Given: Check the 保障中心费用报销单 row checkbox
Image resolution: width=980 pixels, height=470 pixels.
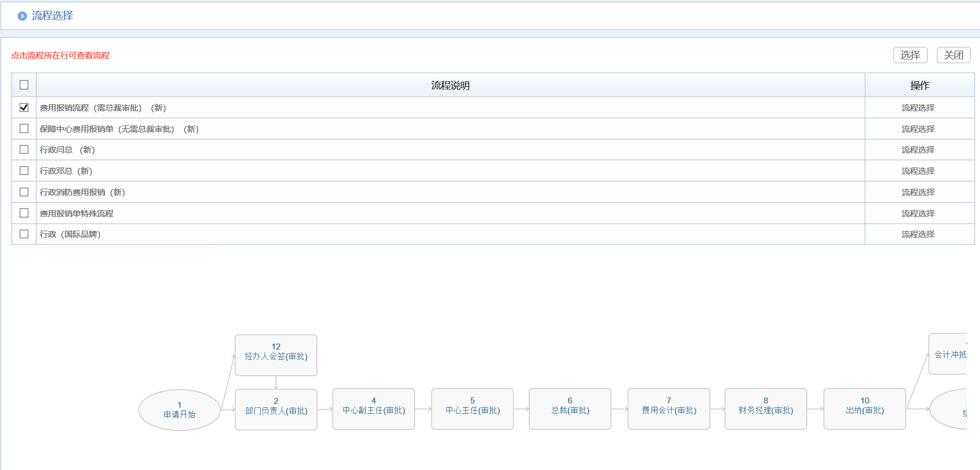Looking at the screenshot, I should point(24,129).
